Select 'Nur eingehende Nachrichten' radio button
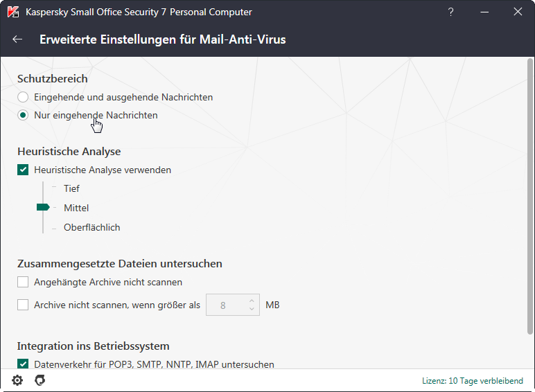 coord(24,116)
